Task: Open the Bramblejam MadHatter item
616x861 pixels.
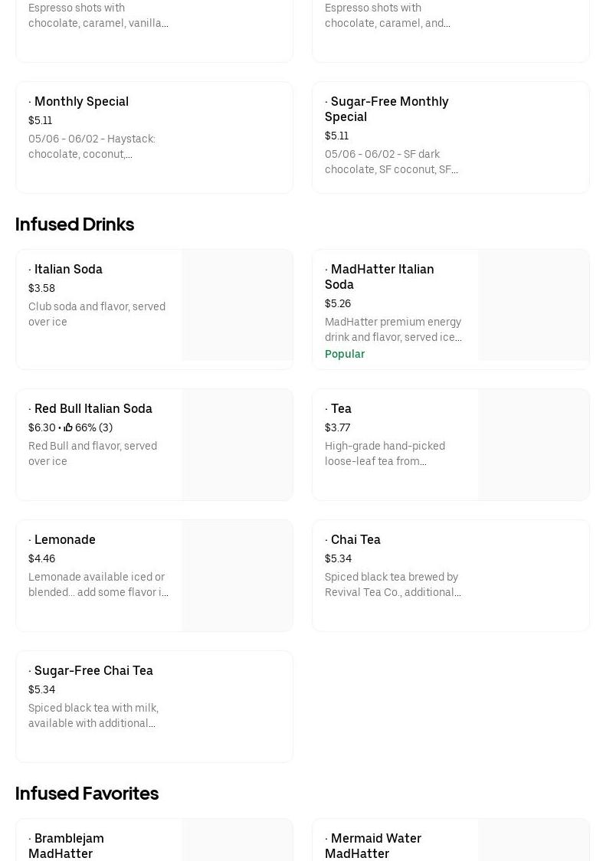Action: click(66, 845)
